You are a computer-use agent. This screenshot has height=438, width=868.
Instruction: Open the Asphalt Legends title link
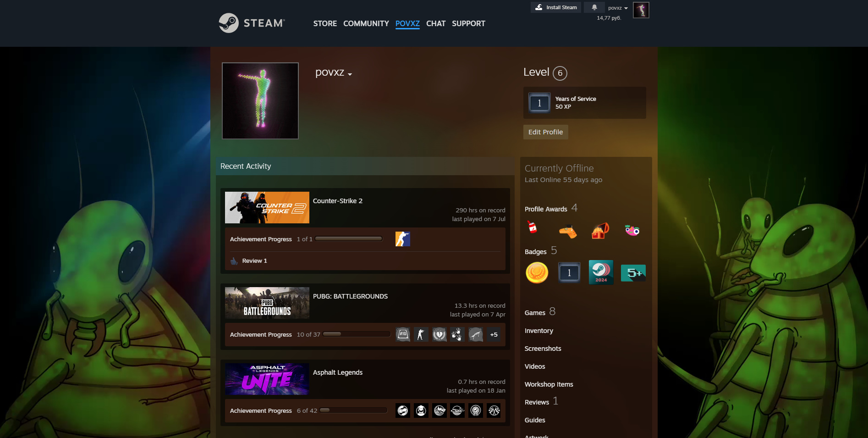(x=337, y=372)
